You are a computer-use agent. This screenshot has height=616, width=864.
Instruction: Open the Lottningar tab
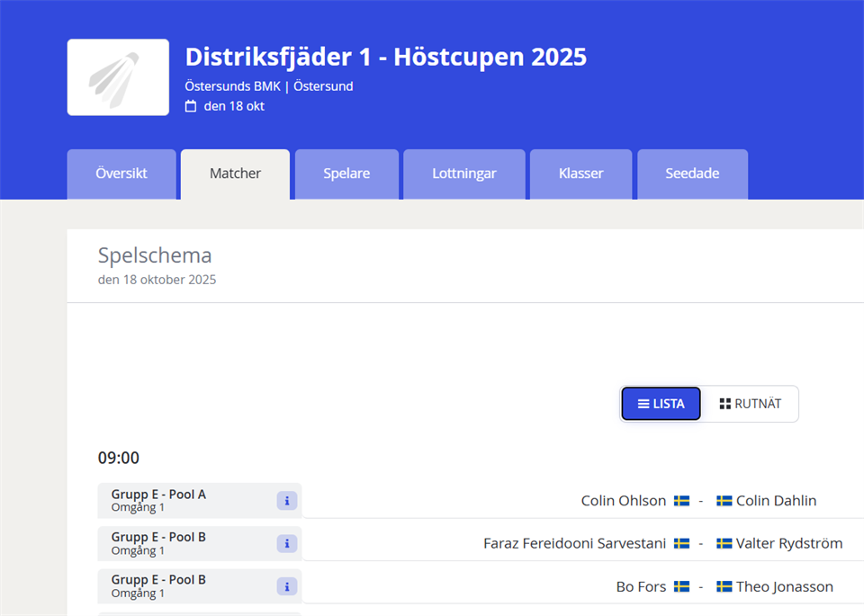[463, 174]
